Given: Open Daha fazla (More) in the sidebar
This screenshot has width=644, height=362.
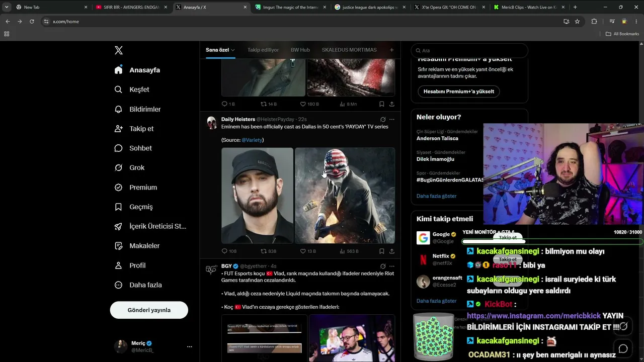Looking at the screenshot, I should coord(138,285).
